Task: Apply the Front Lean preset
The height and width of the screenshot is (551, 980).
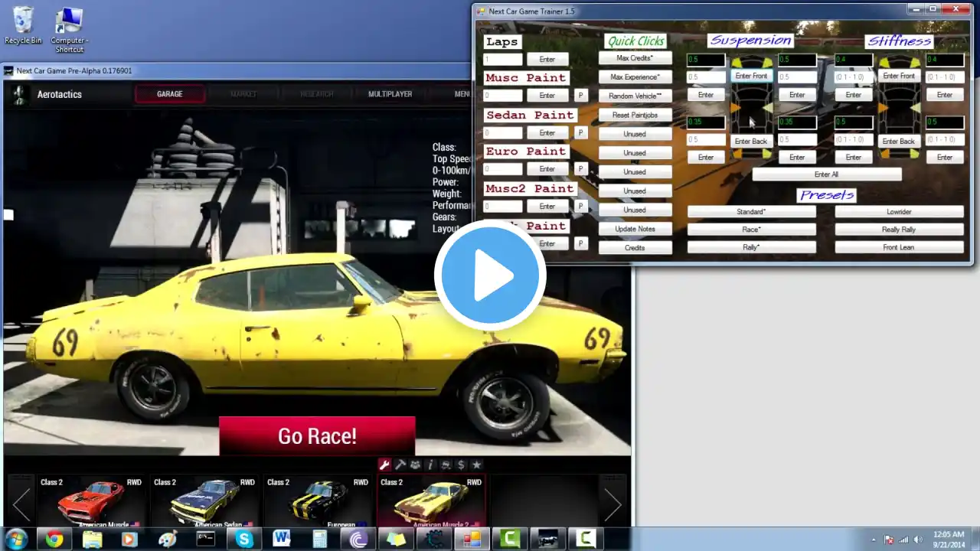Action: coord(899,248)
